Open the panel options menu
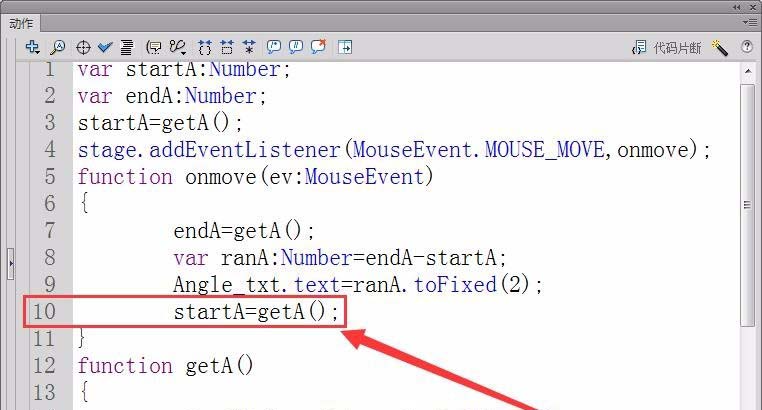The height and width of the screenshot is (410, 762). [x=749, y=22]
